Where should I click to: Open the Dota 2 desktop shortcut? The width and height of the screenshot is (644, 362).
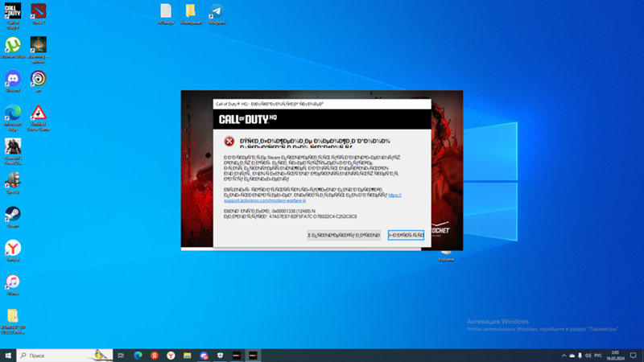point(38,14)
